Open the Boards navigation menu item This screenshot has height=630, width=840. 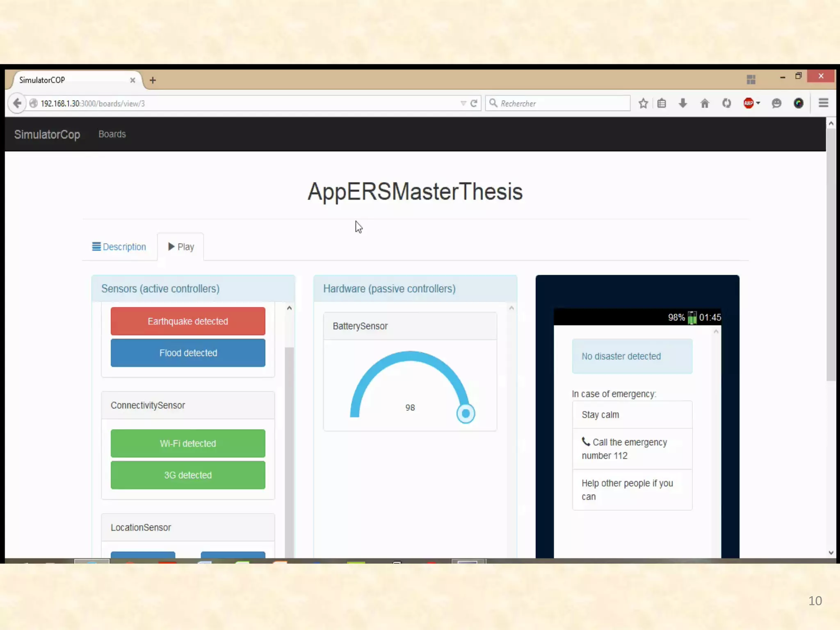112,134
